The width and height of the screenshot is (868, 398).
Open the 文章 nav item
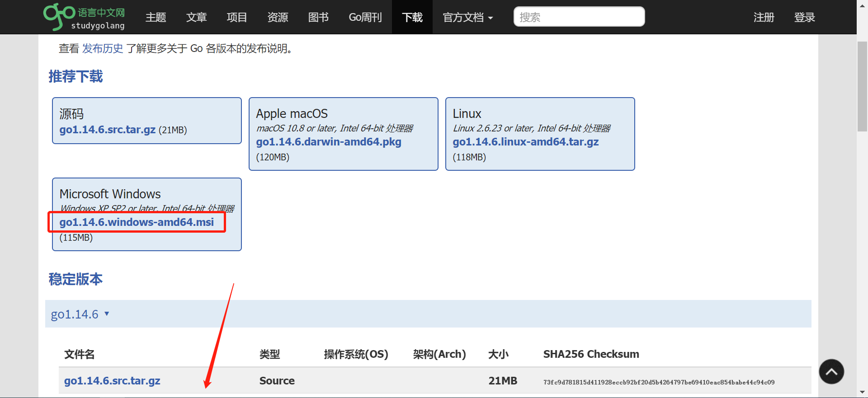(x=196, y=17)
